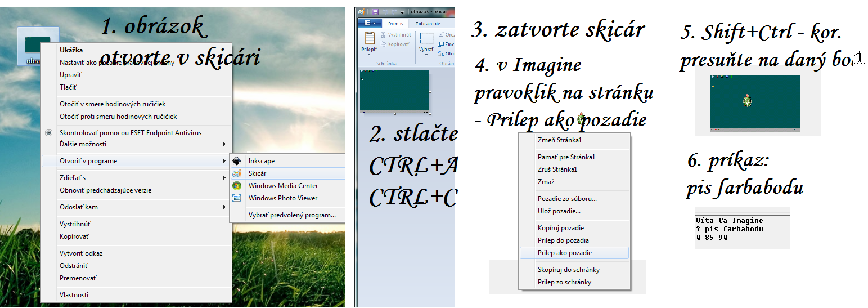Choose Pozadie zo súboru...
Viewport: 868px width, 308px height.
click(568, 199)
